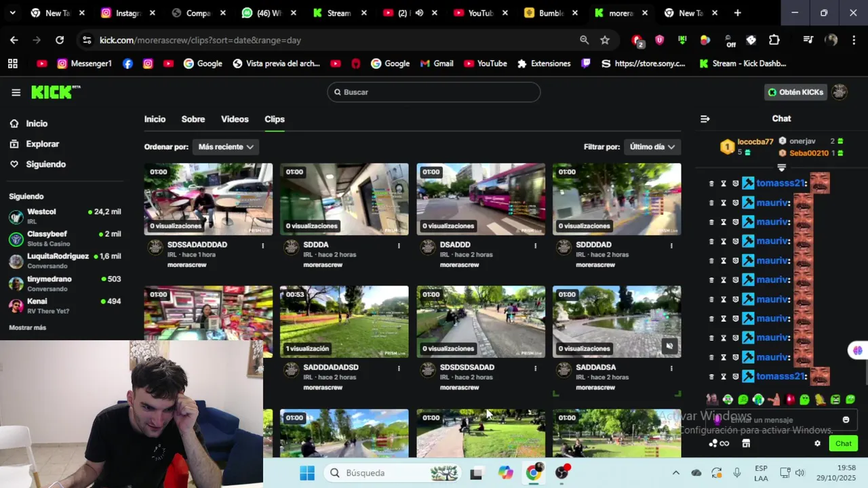Open options menu for clip SDDDA
This screenshot has width=868, height=488.
(x=399, y=245)
